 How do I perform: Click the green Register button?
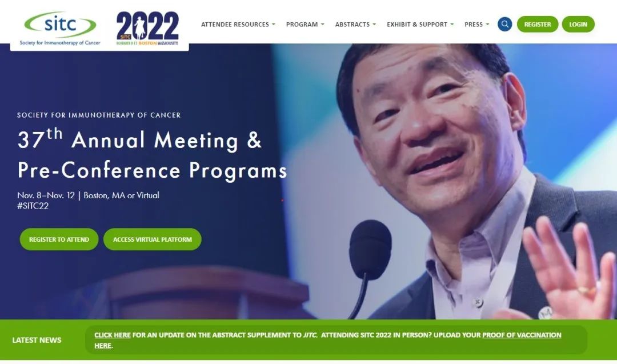(538, 25)
